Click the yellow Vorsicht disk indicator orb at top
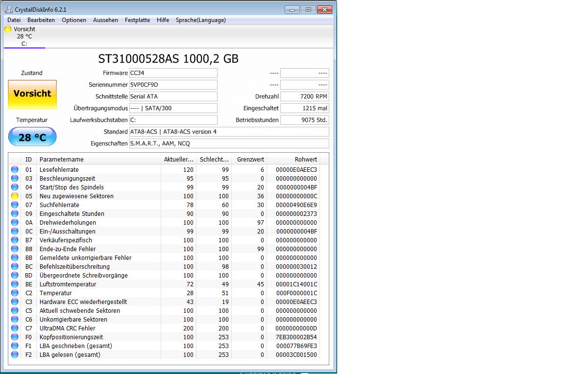 pos(8,29)
